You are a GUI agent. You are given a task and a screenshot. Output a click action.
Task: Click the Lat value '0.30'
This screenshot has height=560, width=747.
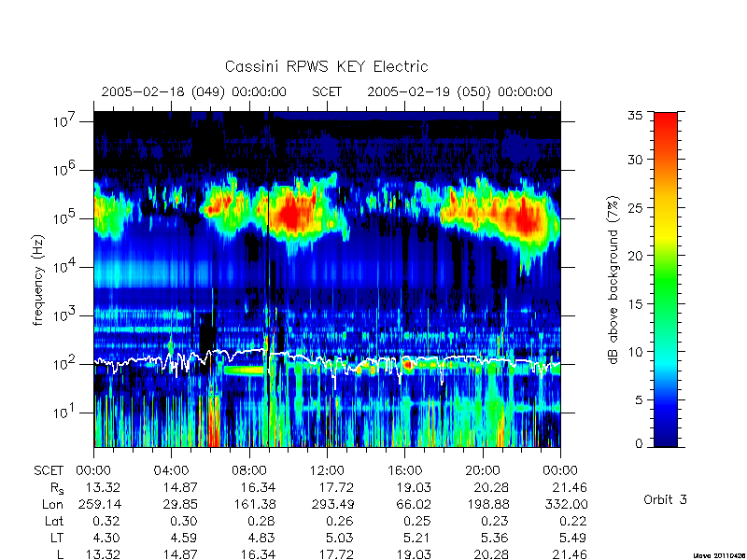point(183,521)
